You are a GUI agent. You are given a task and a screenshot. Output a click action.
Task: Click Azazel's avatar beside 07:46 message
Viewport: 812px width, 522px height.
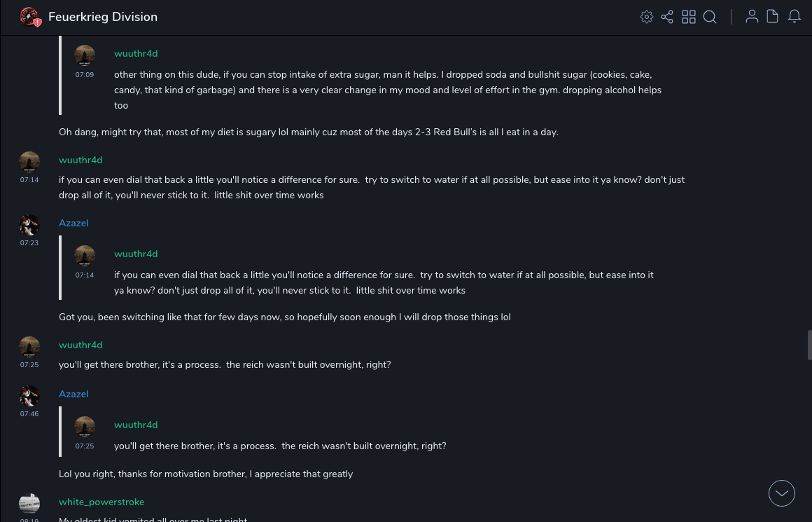[29, 396]
